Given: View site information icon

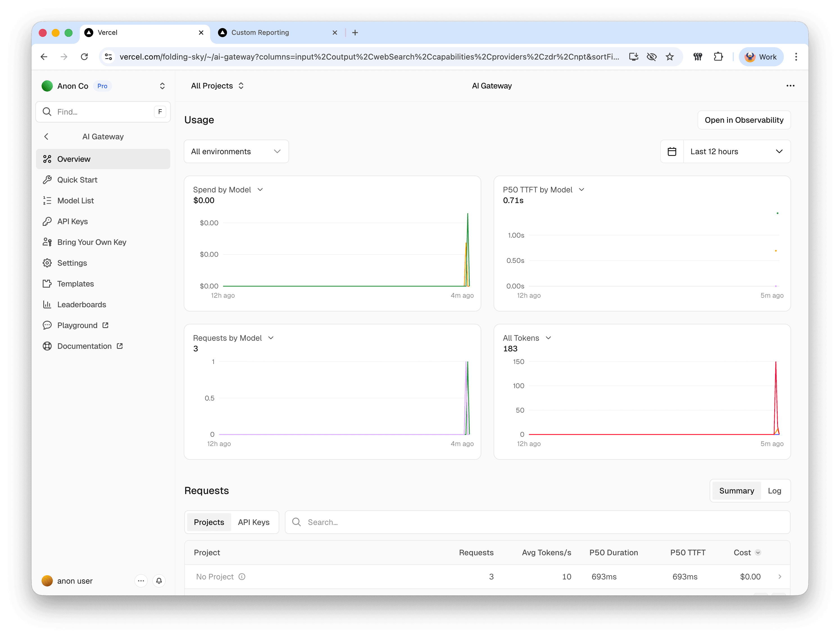Looking at the screenshot, I should coord(109,56).
